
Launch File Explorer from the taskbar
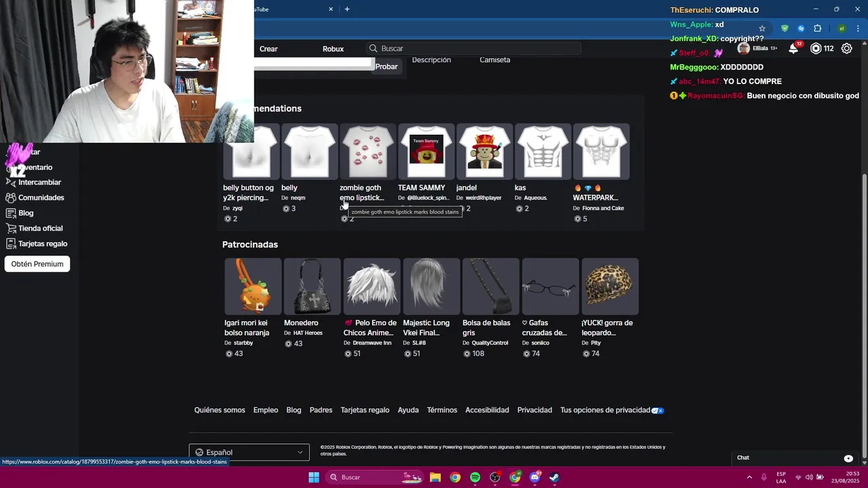(435, 477)
